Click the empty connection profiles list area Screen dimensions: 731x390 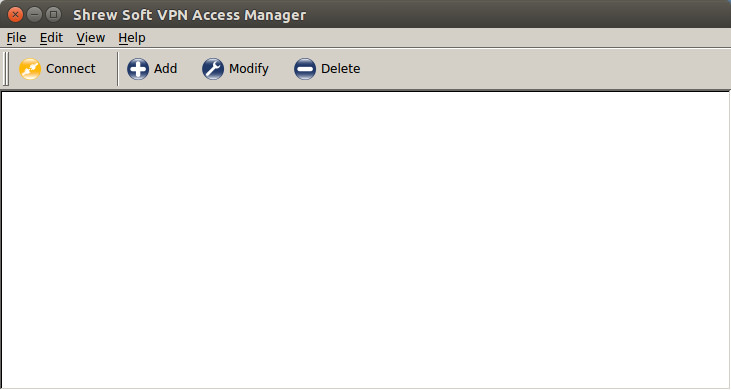coord(365,239)
